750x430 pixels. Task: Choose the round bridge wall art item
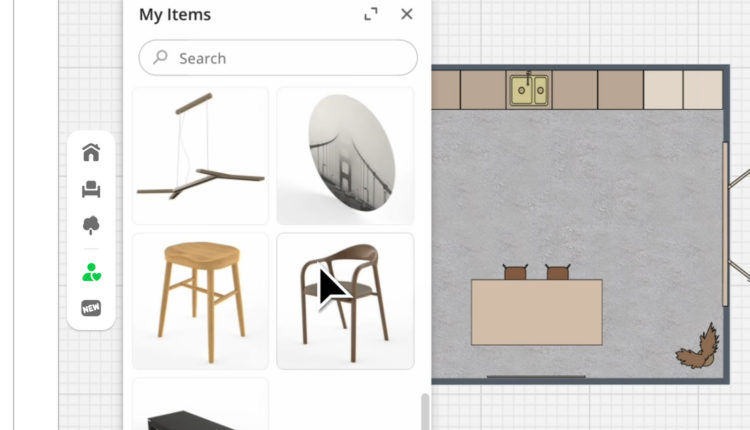345,155
